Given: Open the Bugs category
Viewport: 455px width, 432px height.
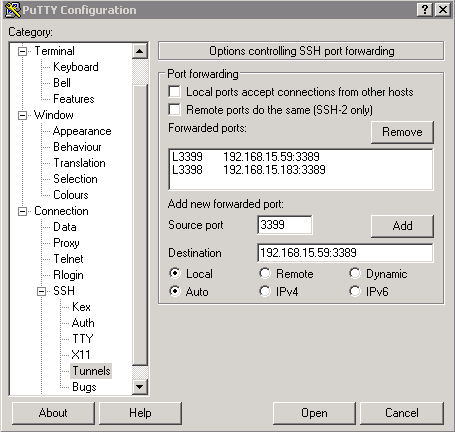Looking at the screenshot, I should 84,387.
